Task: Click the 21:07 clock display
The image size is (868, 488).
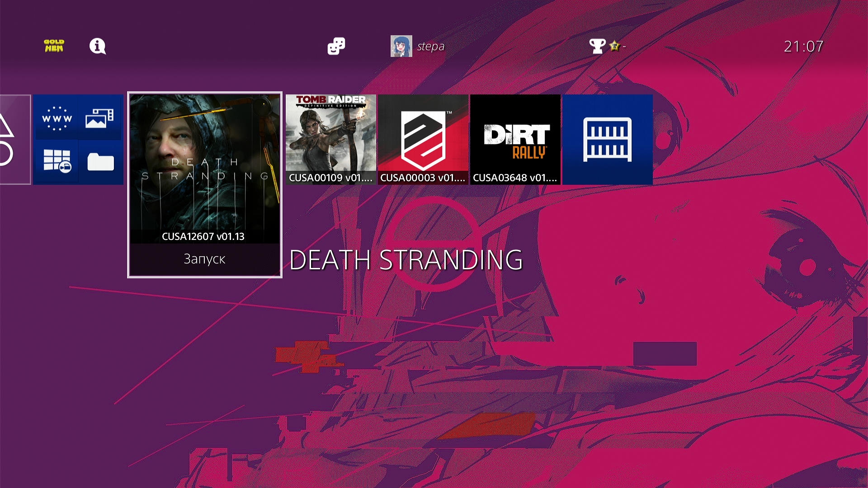Action: point(803,46)
